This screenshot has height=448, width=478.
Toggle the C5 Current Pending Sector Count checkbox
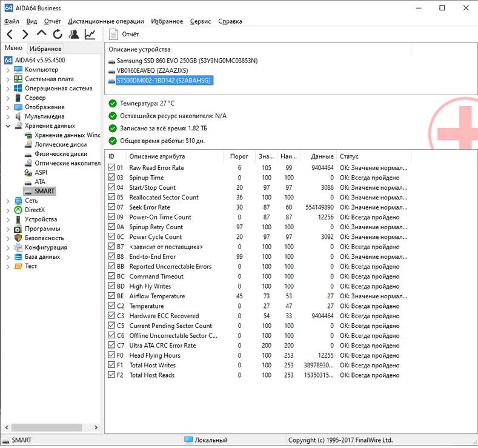[111, 326]
